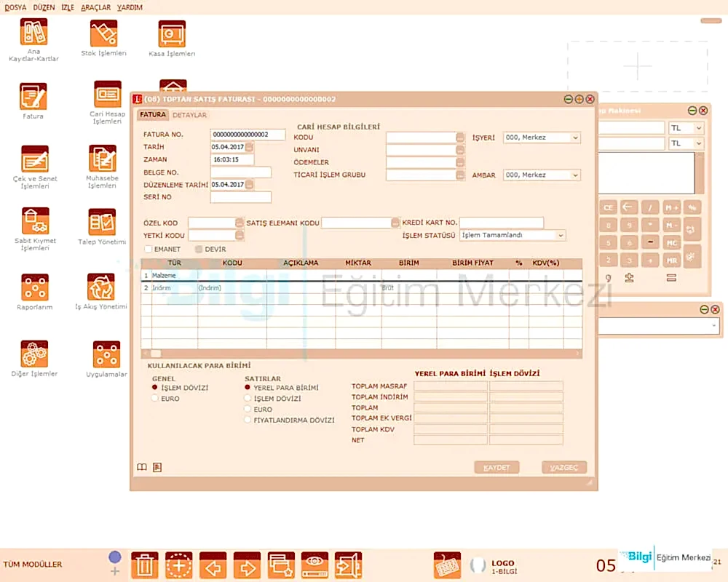Open the Sabit Kıymet İşlemleri icon
This screenshot has width=728, height=582.
point(35,221)
